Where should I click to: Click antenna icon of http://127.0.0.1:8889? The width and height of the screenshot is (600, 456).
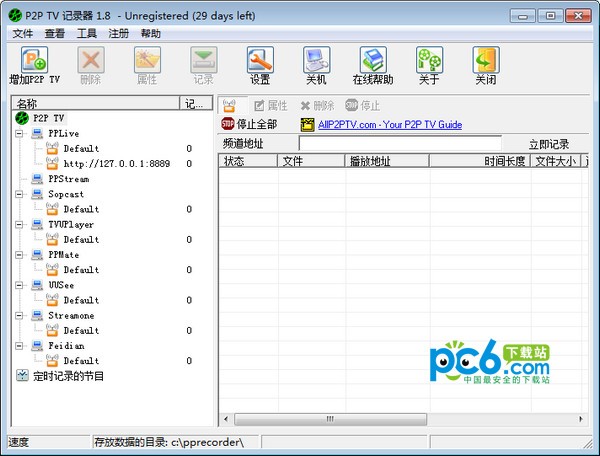click(52, 163)
